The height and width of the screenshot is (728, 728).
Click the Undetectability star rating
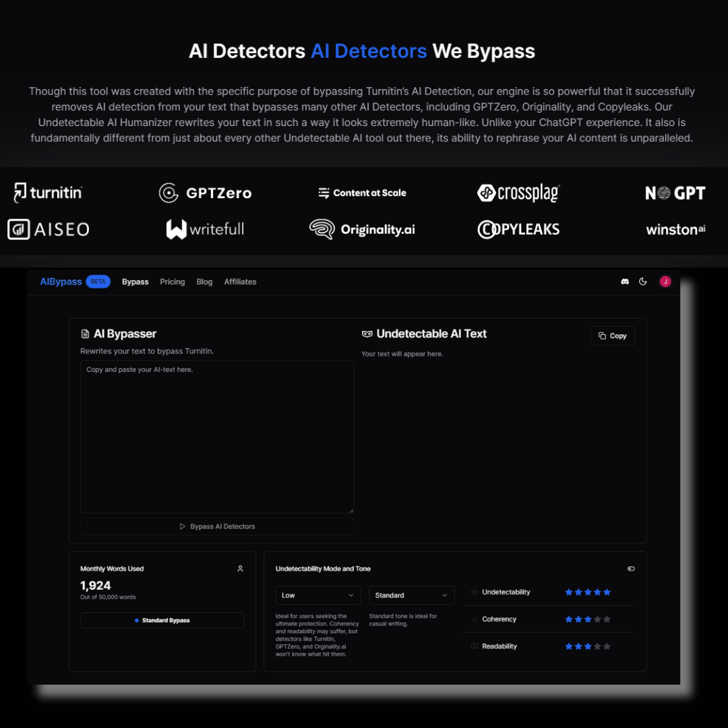point(588,592)
